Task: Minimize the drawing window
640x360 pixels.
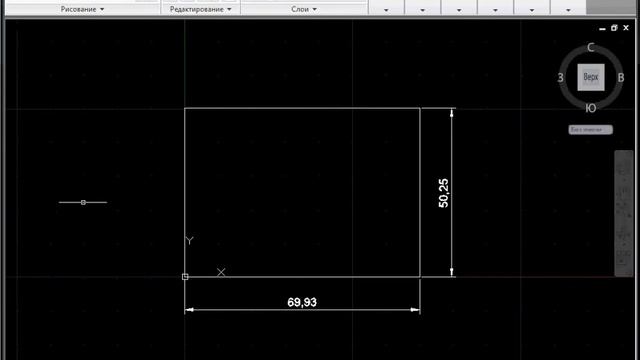Action: [602, 28]
